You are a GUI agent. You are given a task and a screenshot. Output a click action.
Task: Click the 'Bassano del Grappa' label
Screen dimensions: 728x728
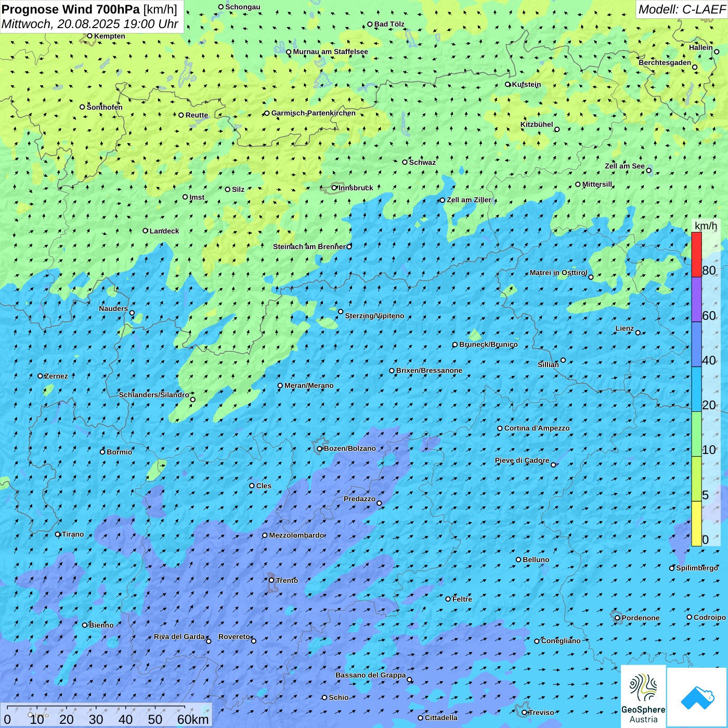pyautogui.click(x=371, y=675)
